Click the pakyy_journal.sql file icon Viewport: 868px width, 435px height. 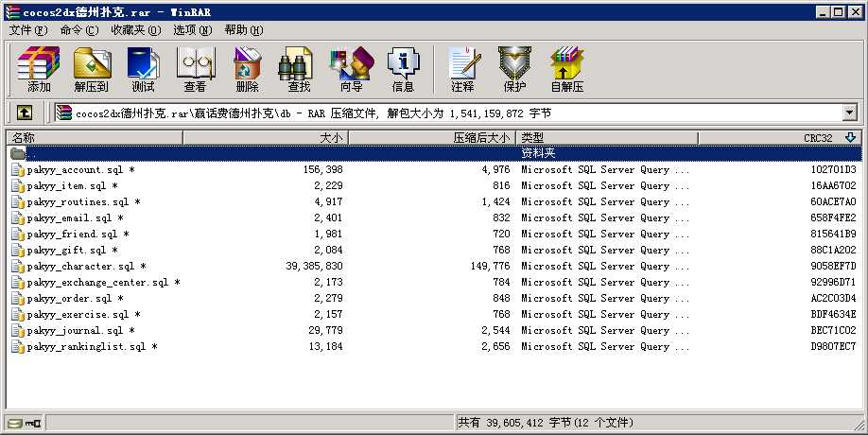18,330
